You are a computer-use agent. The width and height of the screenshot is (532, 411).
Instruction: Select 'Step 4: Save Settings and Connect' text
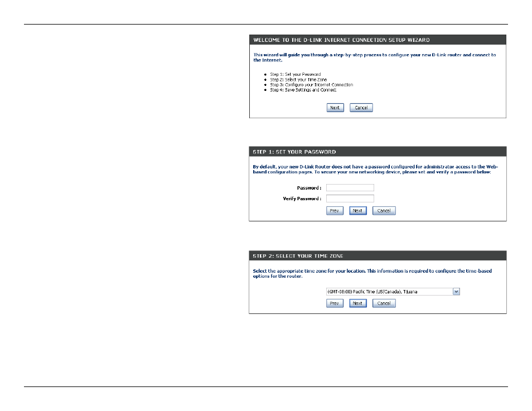(303, 90)
